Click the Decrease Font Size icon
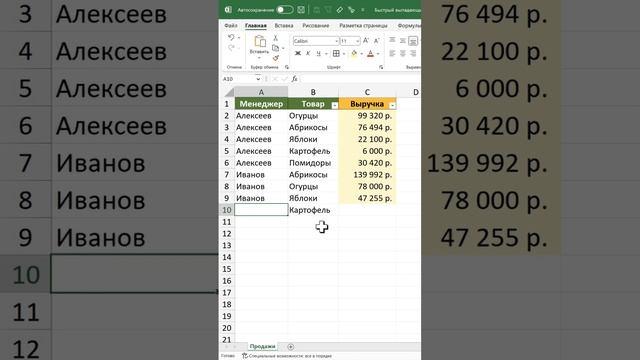640x360 pixels. click(377, 40)
